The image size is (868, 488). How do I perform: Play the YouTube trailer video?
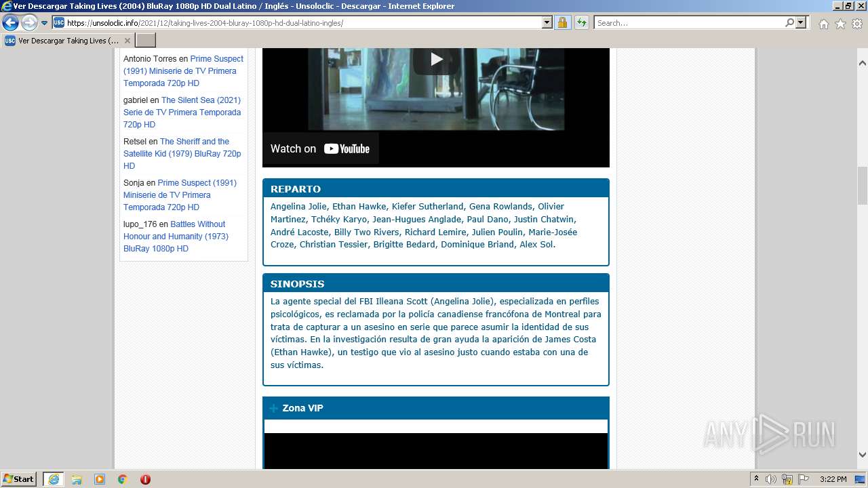[x=436, y=60]
